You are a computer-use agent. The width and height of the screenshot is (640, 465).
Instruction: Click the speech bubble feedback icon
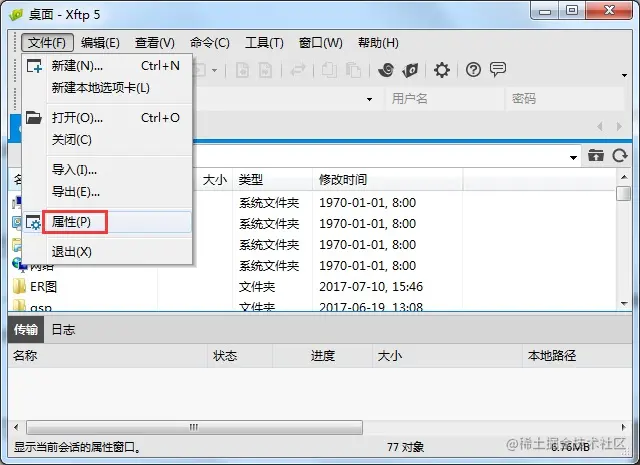[x=498, y=69]
